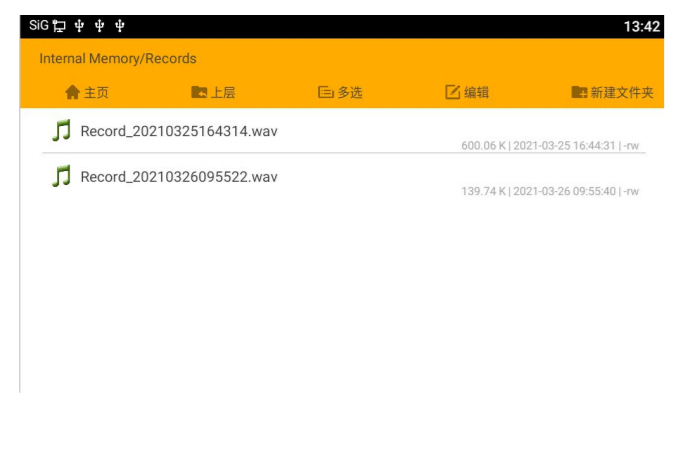Image resolution: width=699 pixels, height=462 pixels.
Task: Click the 主页 label
Action: (96, 92)
